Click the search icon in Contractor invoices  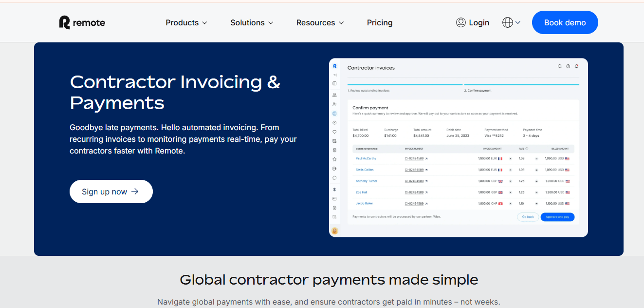pyautogui.click(x=559, y=66)
